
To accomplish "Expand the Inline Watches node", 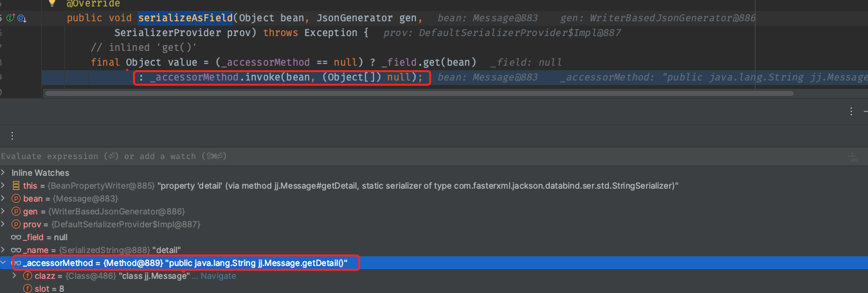I will (4, 173).
